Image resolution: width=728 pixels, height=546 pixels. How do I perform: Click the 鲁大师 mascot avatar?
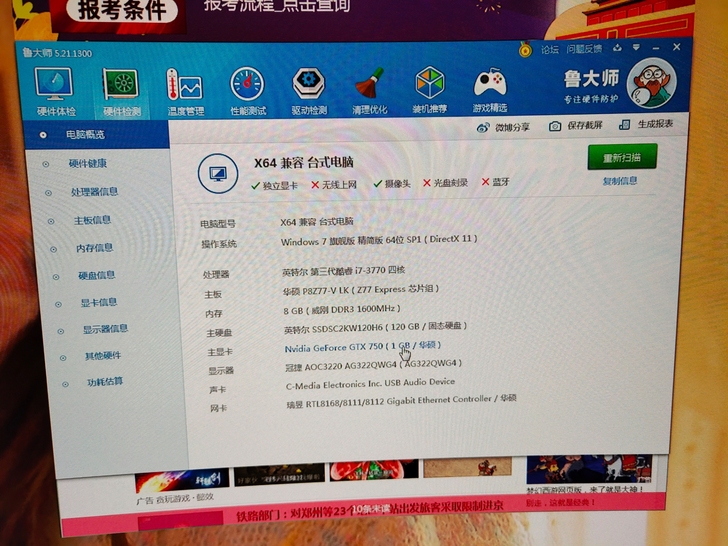pyautogui.click(x=651, y=84)
